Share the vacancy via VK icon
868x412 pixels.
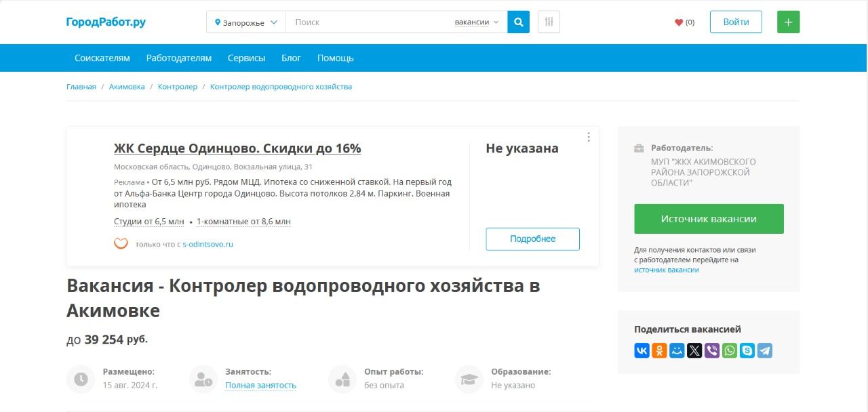pyautogui.click(x=642, y=350)
